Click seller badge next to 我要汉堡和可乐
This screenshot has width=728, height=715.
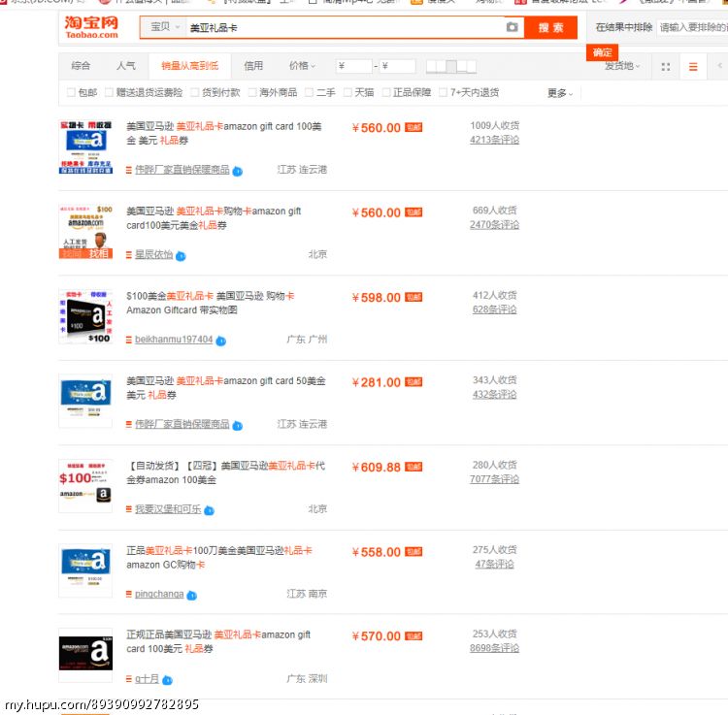tap(210, 511)
